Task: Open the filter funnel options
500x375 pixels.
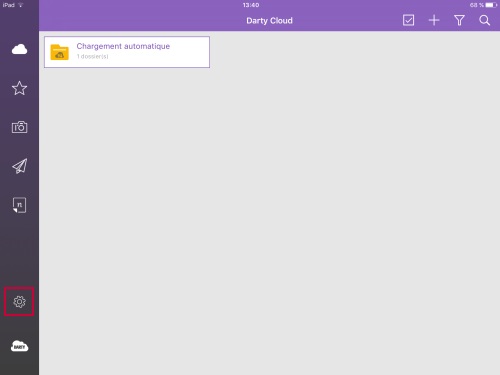Action: tap(459, 20)
